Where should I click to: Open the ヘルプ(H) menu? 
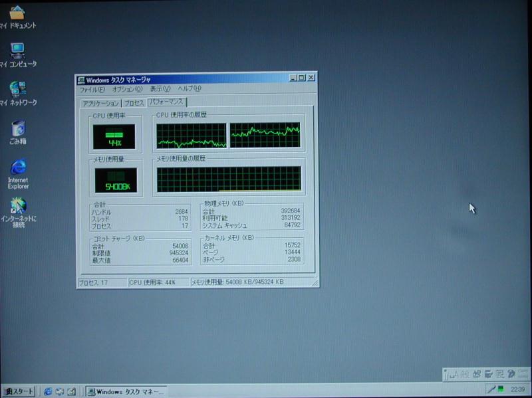click(x=190, y=88)
